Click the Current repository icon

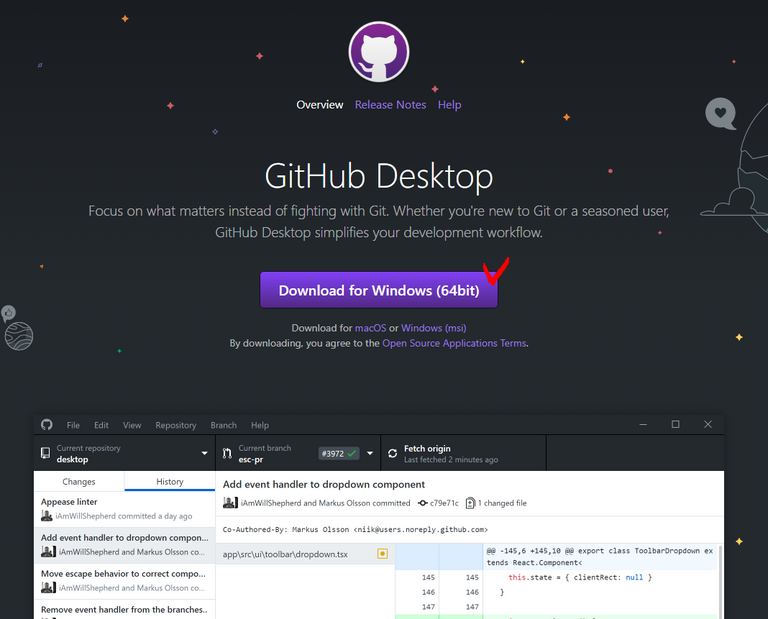46,453
